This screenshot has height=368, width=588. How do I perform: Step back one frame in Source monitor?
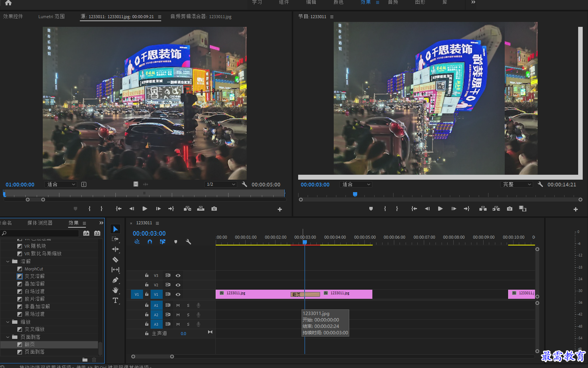[x=132, y=209]
